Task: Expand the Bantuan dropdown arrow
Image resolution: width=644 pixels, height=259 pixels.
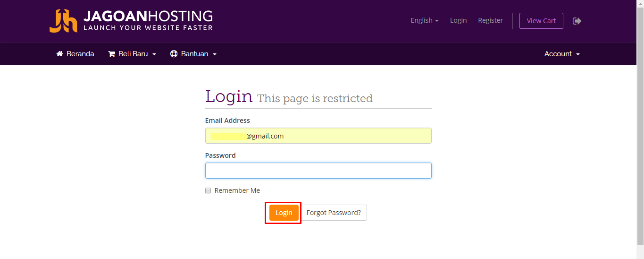Action: pos(215,54)
